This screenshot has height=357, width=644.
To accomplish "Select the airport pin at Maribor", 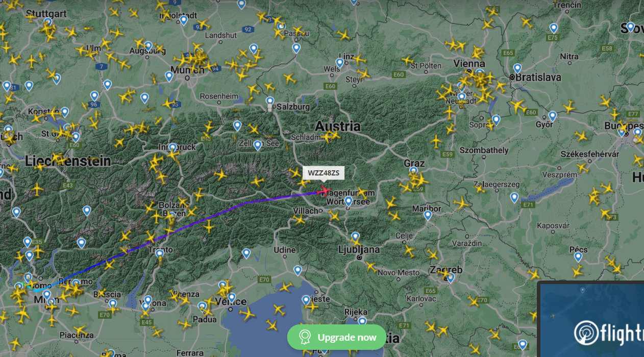I will click(x=428, y=215).
